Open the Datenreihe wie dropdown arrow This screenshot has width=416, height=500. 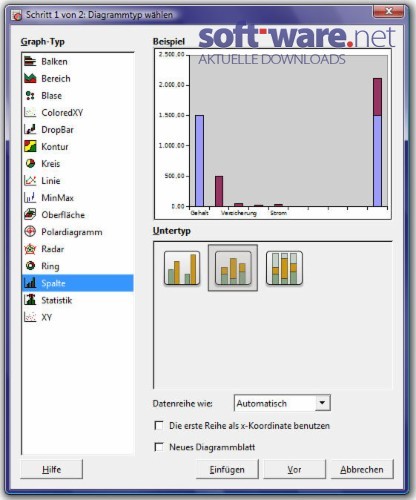coord(322,403)
